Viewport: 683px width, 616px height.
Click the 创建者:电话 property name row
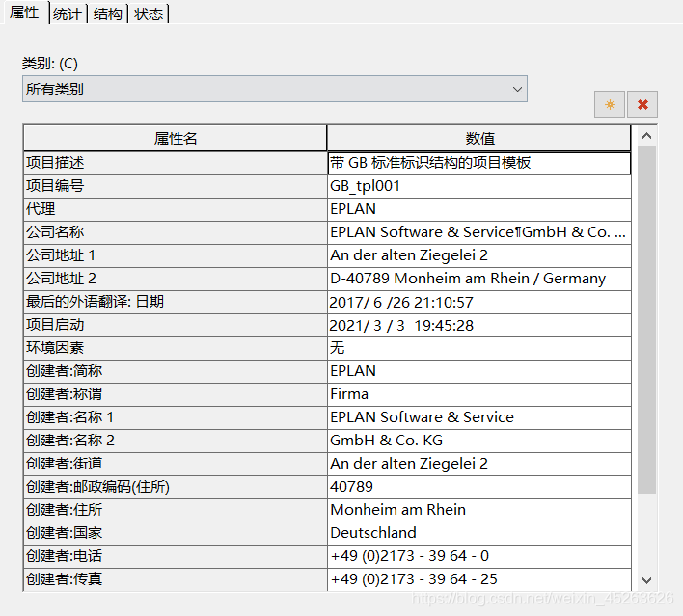[x=175, y=556]
